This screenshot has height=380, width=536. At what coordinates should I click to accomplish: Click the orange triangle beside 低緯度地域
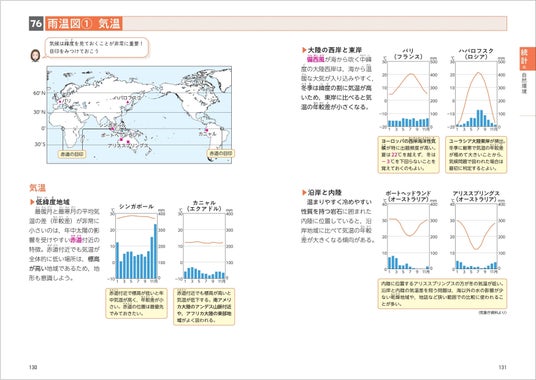point(32,202)
